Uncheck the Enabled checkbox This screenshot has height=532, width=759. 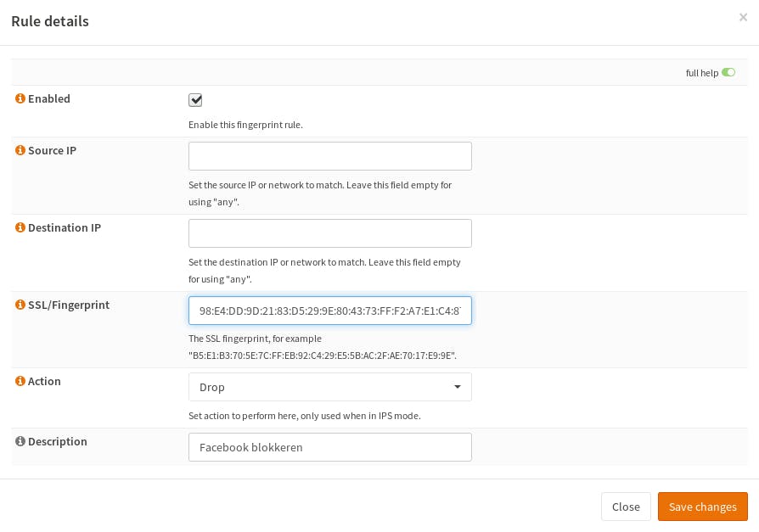(x=196, y=100)
